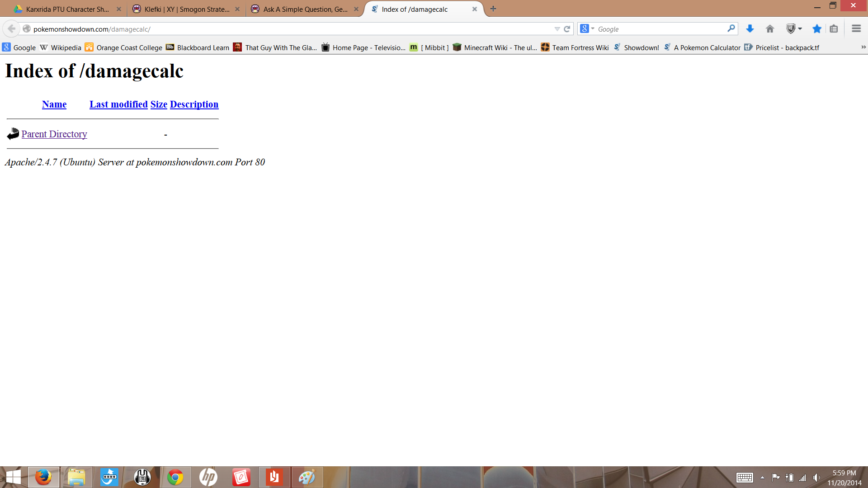Open the Firefox hamburger menu
This screenshot has height=488, width=868.
pyautogui.click(x=856, y=29)
